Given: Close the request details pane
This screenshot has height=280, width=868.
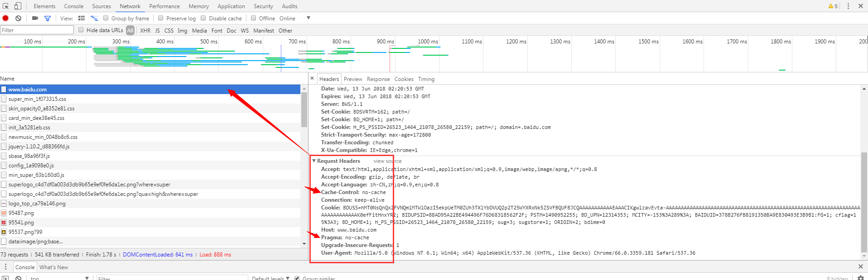Looking at the screenshot, I should pos(312,78).
